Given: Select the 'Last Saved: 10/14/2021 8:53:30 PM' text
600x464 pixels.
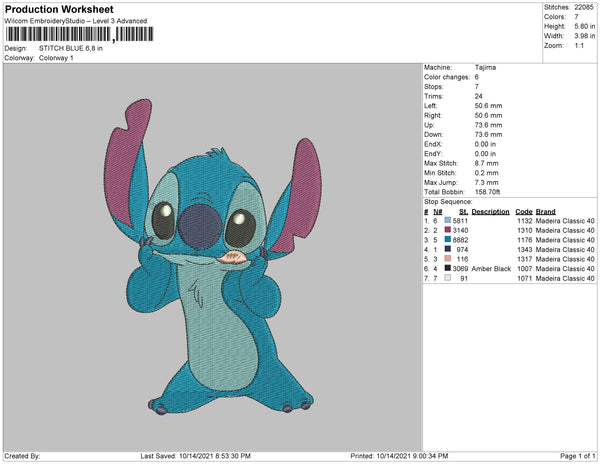Looking at the screenshot, I should [x=196, y=456].
